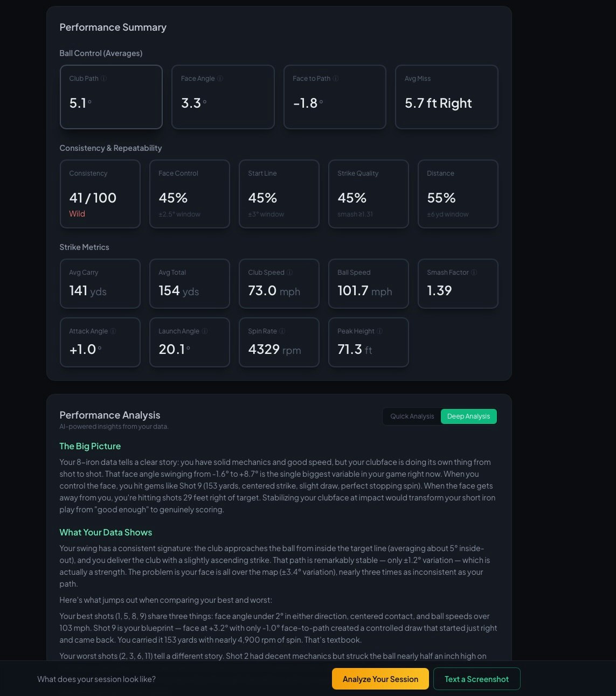Select the Strike Quality 45% card
Image resolution: width=616 pixels, height=696 pixels.
click(369, 194)
